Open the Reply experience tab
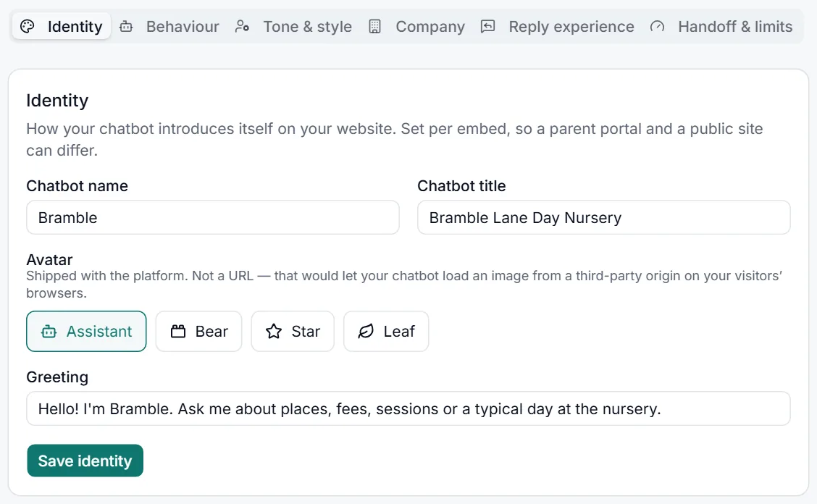This screenshot has height=504, width=817. [x=557, y=26]
